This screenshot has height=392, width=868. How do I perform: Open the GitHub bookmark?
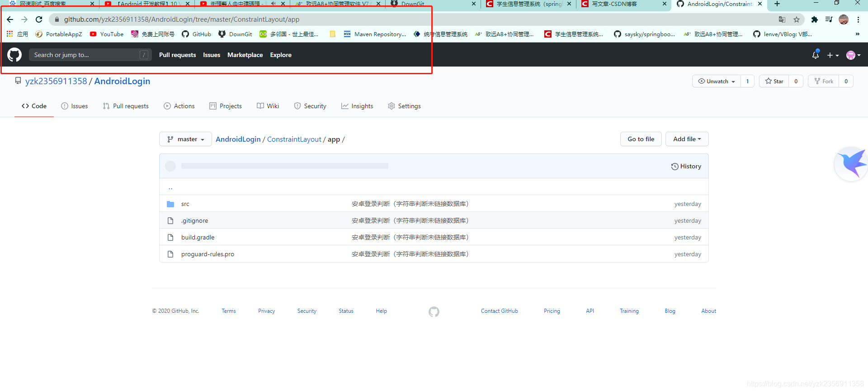(197, 34)
